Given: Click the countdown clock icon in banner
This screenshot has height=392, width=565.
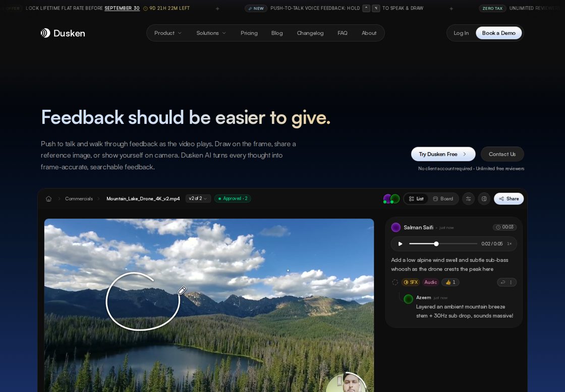Looking at the screenshot, I should click(x=146, y=8).
